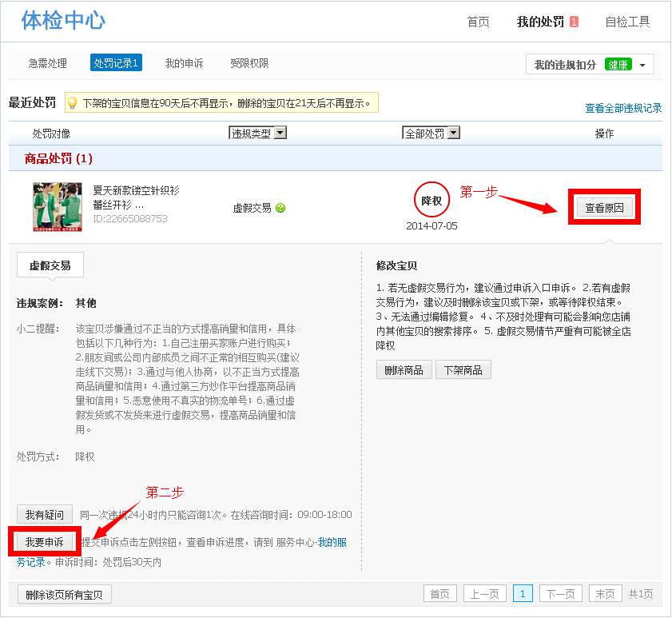Open the 自检工具 top menu
This screenshot has height=618, width=672.
tap(627, 22)
